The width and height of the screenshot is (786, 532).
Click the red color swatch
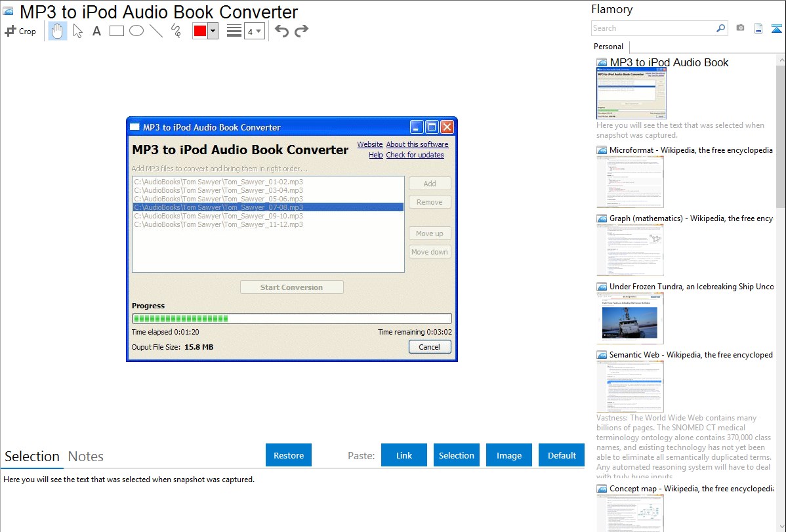[200, 31]
